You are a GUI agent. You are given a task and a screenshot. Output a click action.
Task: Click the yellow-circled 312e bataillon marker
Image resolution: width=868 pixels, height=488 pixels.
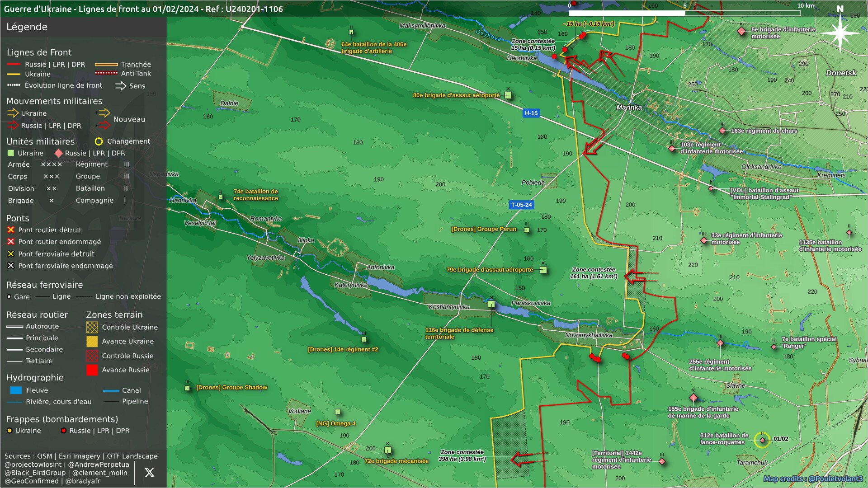click(762, 440)
